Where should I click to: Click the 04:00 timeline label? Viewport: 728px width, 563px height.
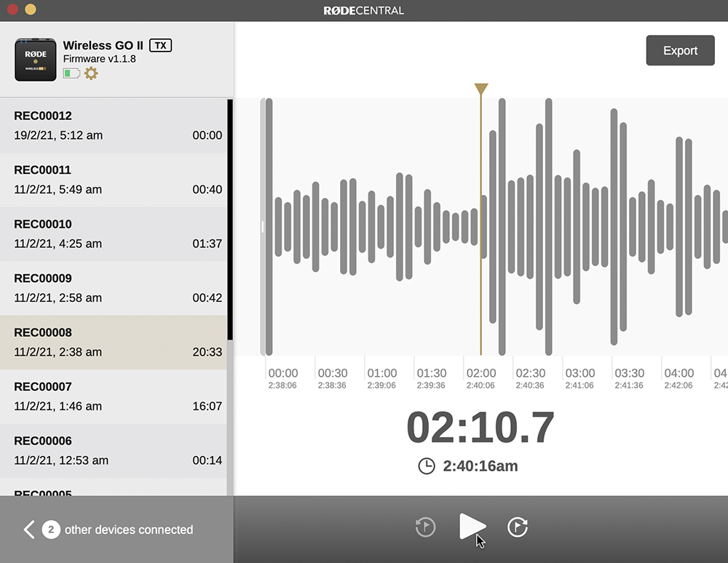pyautogui.click(x=678, y=373)
